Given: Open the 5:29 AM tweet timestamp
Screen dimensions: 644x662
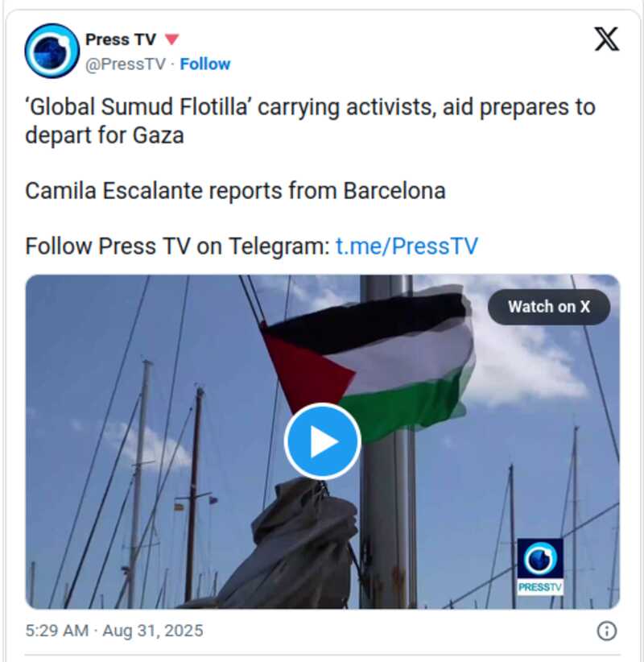Looking at the screenshot, I should (57, 631).
